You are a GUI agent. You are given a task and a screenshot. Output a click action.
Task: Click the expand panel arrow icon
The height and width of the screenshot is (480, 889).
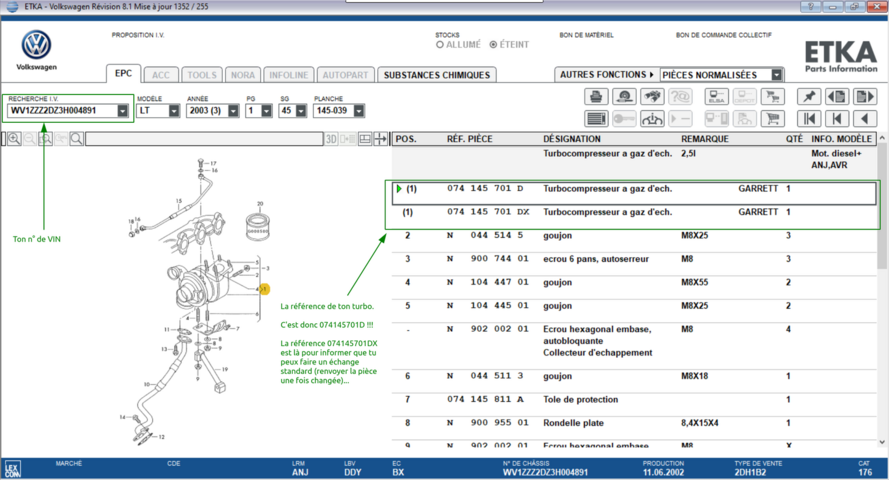tap(380, 139)
